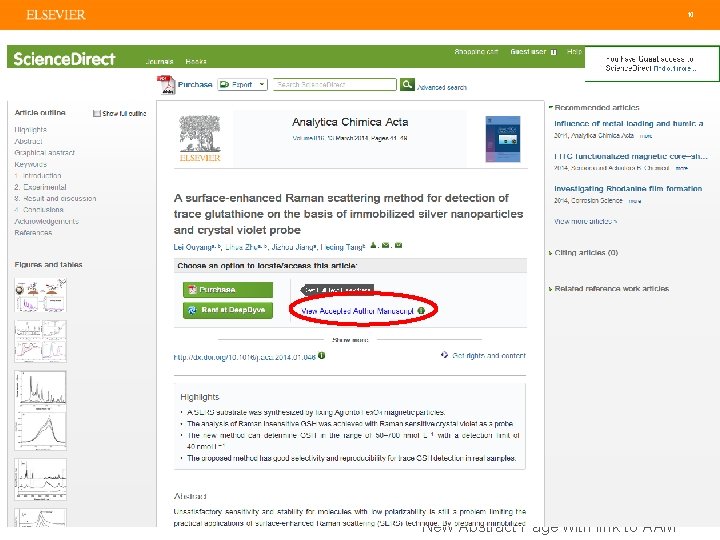The height and width of the screenshot is (540, 720).
Task: Expand the Show more section
Action: pos(350,340)
